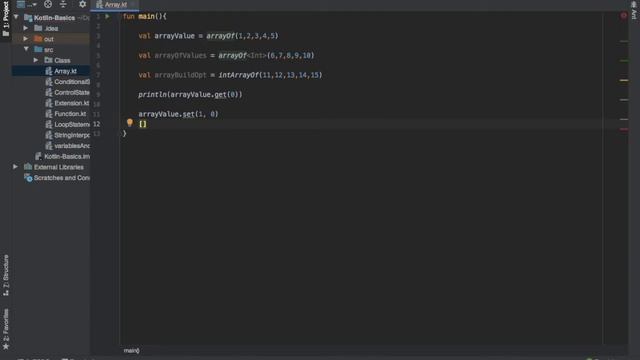Click the '[]' brackets on line 12

[x=142, y=124]
